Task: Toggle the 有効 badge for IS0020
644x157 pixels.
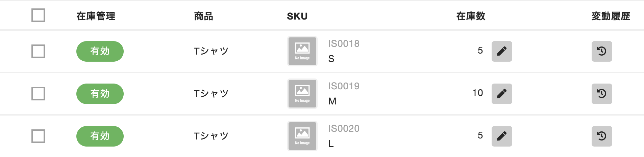Action: pyautogui.click(x=100, y=136)
